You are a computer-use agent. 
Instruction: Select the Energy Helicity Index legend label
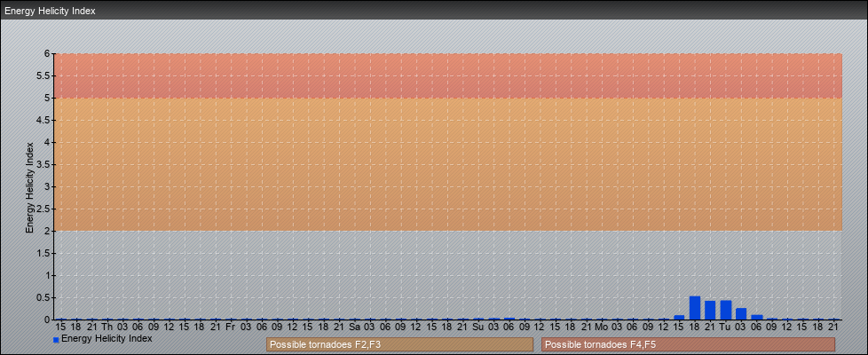(107, 339)
